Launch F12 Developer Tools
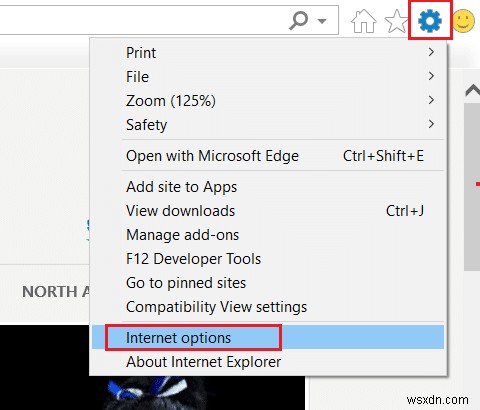 click(268, 259)
